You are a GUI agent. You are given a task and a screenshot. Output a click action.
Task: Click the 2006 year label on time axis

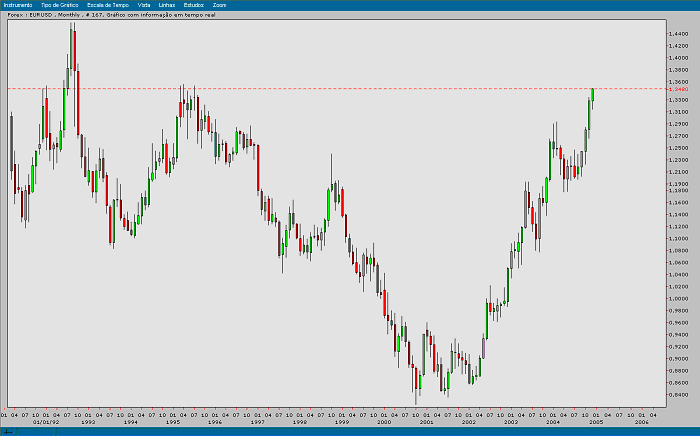[642, 422]
